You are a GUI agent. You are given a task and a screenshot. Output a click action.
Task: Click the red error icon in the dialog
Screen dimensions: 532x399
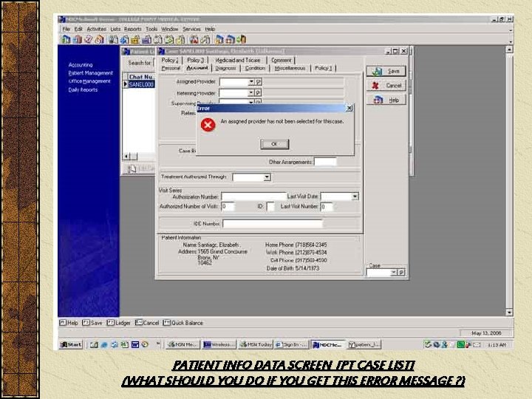coord(208,125)
